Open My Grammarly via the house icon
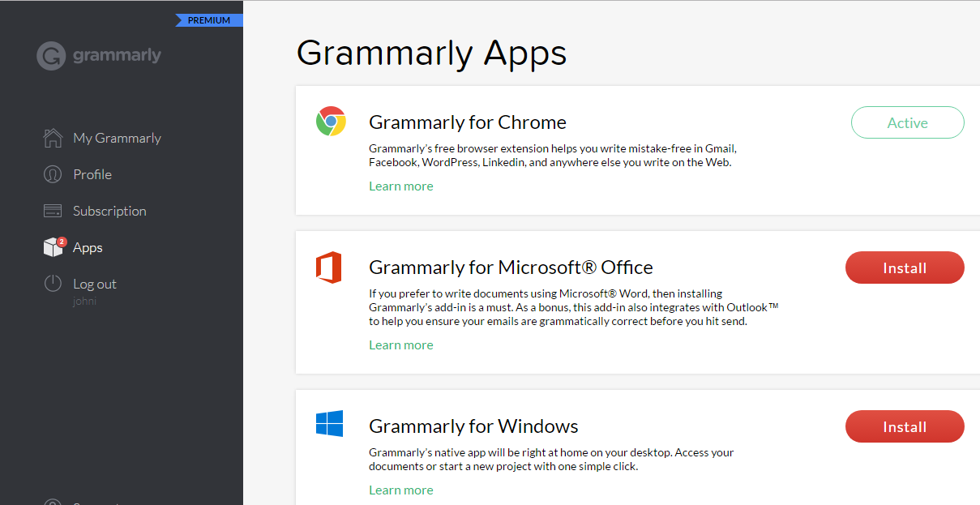Image resolution: width=980 pixels, height=505 pixels. [x=53, y=138]
